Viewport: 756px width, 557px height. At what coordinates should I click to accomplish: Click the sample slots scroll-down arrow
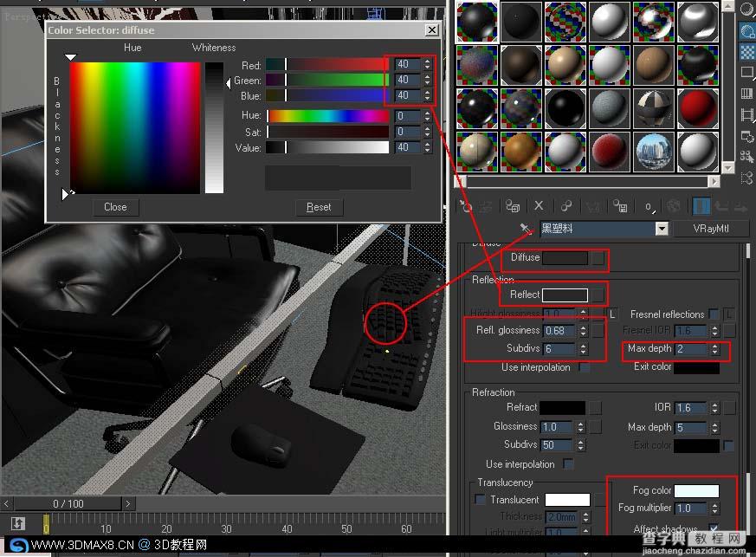(728, 167)
